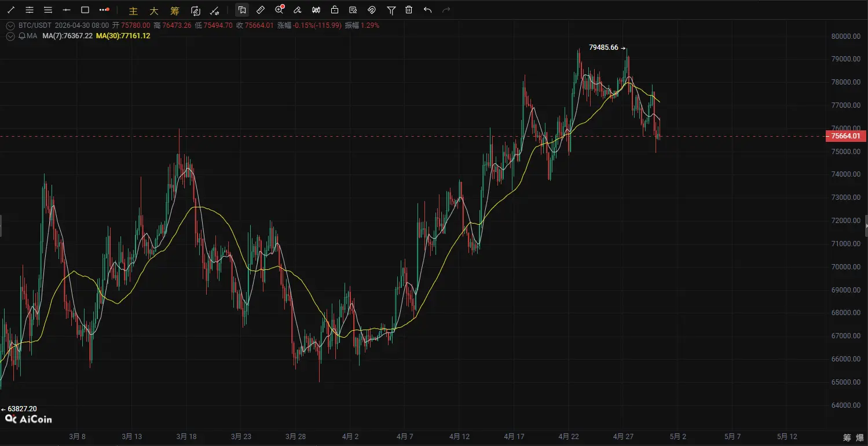Collapse the MA indicator row chevron
The width and height of the screenshot is (868, 446).
[x=10, y=36]
